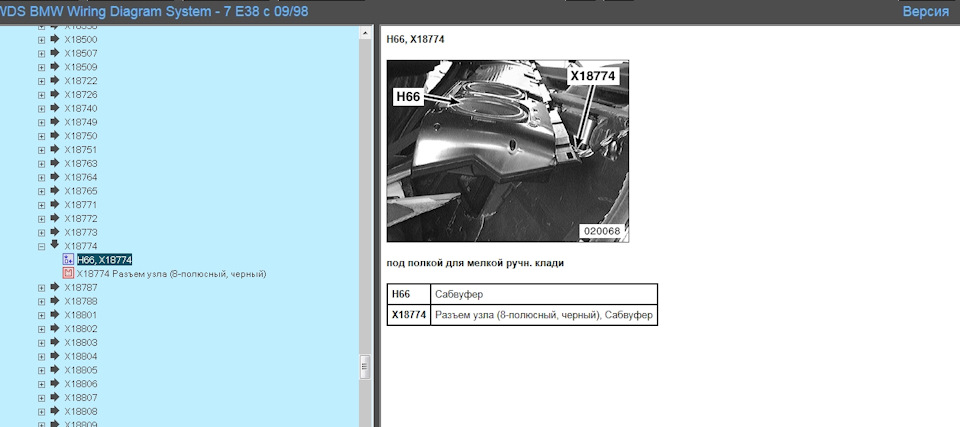Click the arrow icon beside X18764
The image size is (960, 427).
[54, 177]
